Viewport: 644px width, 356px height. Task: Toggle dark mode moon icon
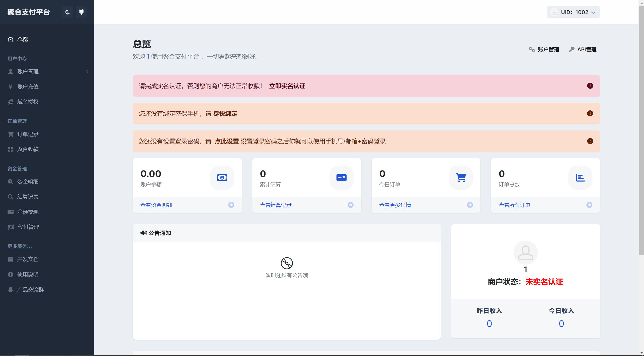click(x=67, y=12)
